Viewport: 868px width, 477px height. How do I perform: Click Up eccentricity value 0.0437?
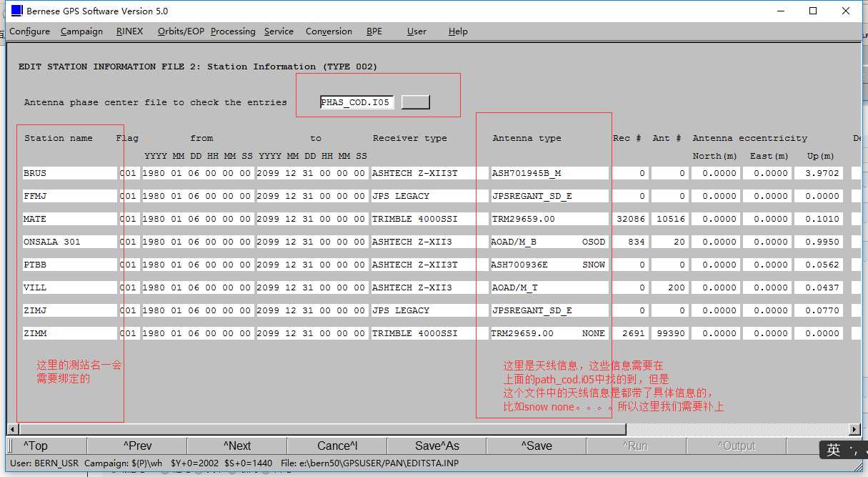pyautogui.click(x=818, y=287)
